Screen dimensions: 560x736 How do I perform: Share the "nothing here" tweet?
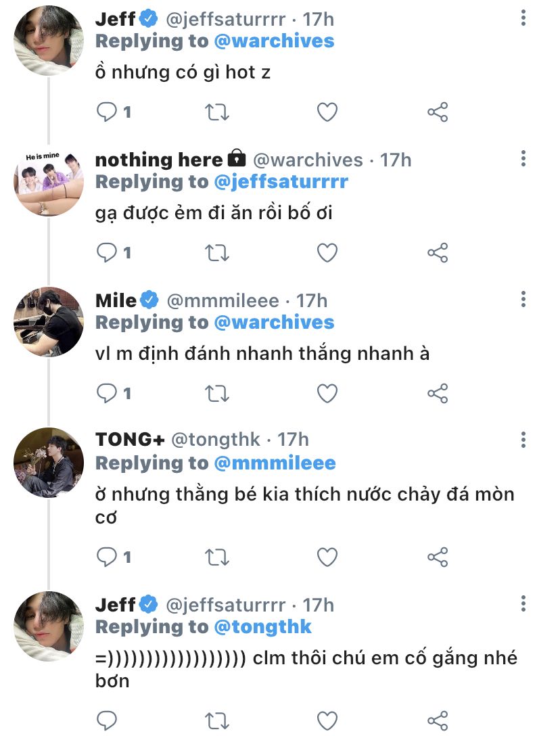(438, 252)
